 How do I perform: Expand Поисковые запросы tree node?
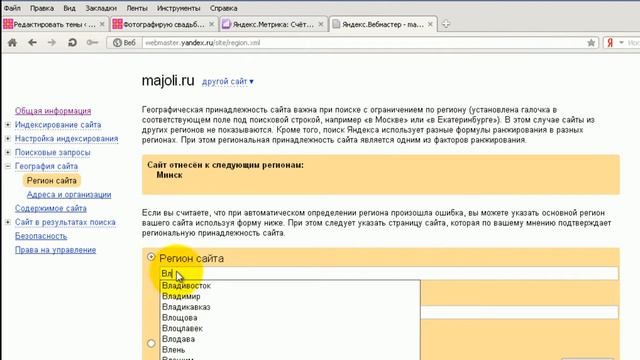tap(8, 152)
